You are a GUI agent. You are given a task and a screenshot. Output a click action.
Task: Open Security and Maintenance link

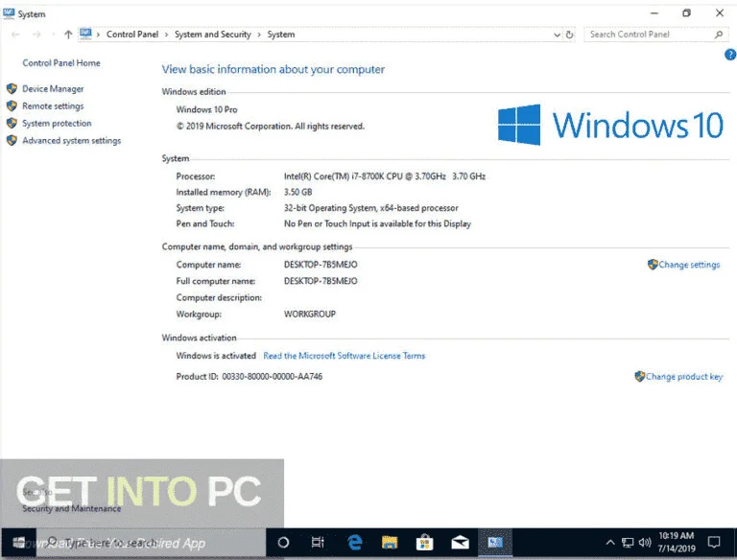71,508
